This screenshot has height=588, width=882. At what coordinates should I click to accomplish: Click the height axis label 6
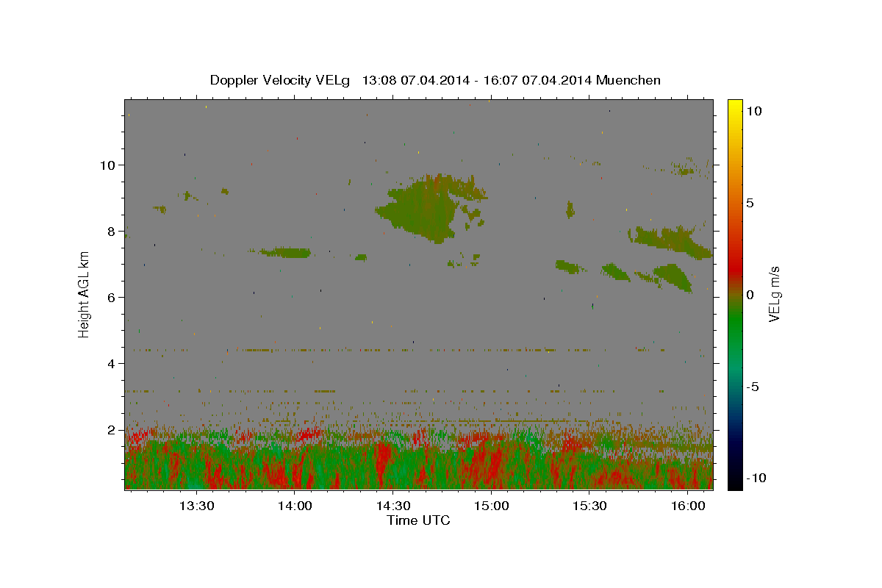tap(112, 298)
